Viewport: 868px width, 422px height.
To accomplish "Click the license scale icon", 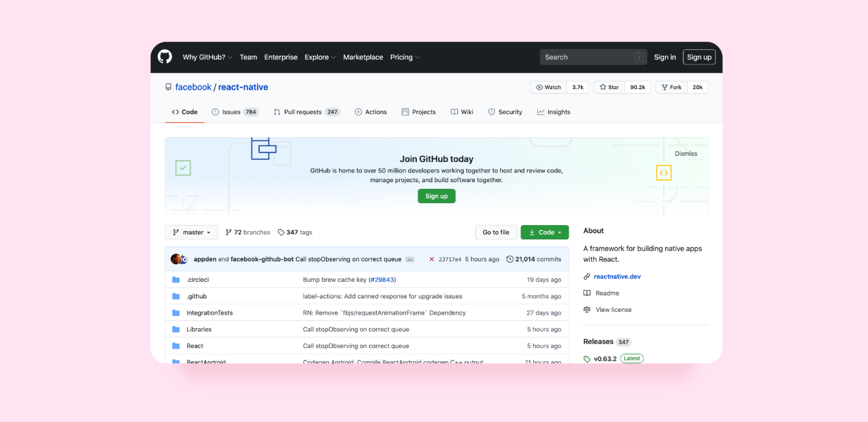I will [x=586, y=309].
